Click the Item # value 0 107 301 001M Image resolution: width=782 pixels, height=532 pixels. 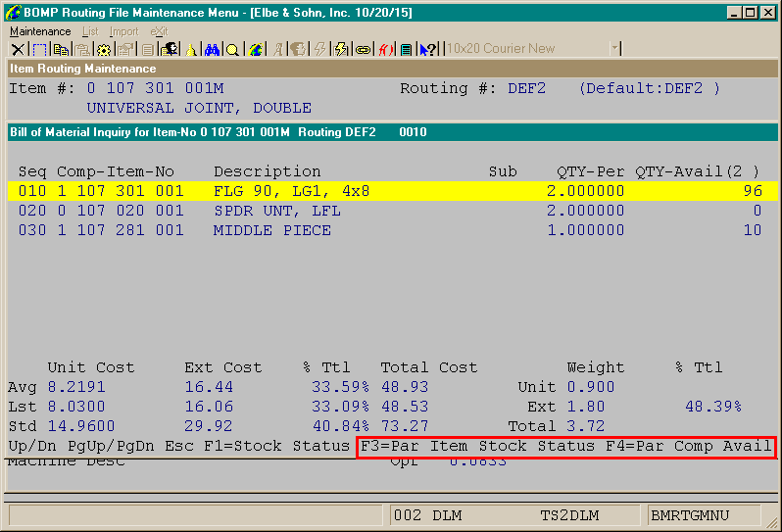point(155,88)
